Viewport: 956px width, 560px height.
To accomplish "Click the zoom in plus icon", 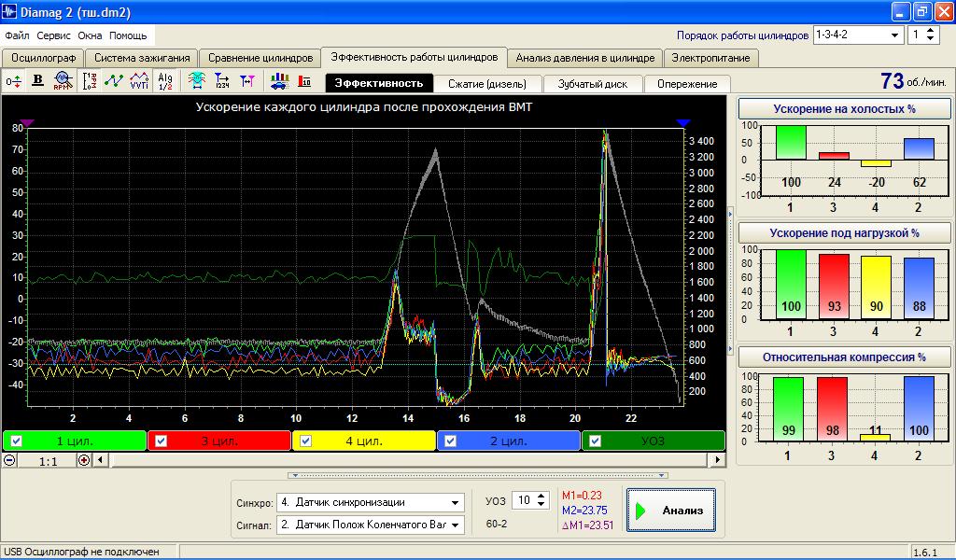I will (x=84, y=460).
